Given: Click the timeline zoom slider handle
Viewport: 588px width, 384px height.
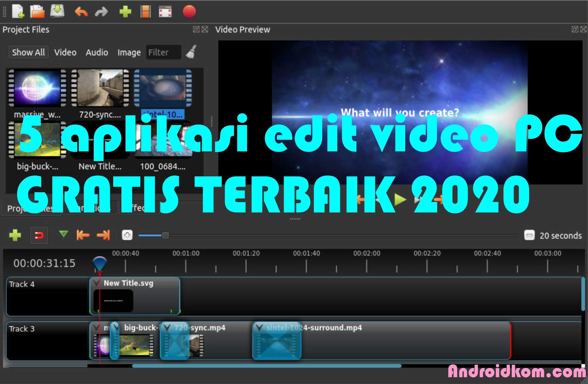Looking at the screenshot, I should [165, 235].
